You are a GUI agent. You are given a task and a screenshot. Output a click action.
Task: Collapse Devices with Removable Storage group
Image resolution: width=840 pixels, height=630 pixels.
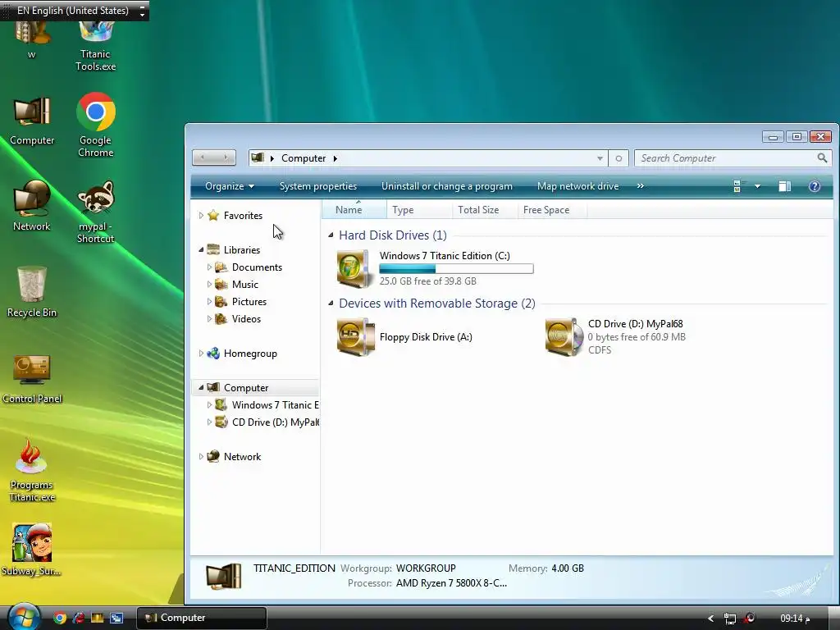(331, 304)
